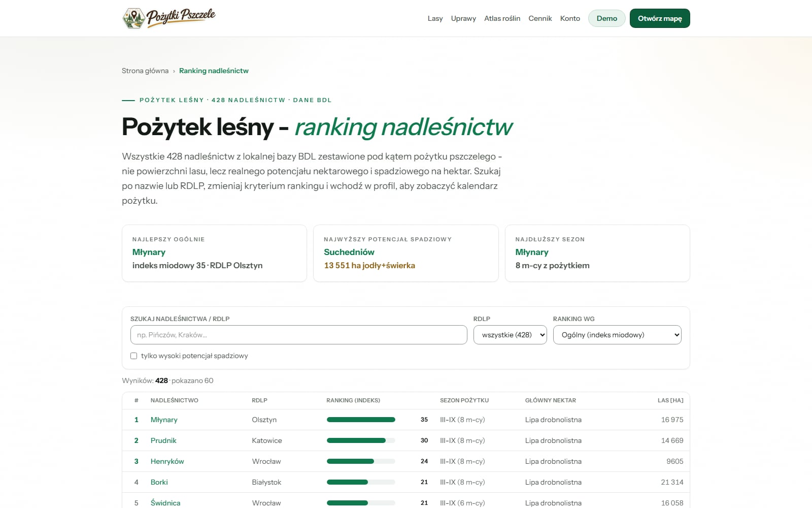Expand the RDLP dropdown
The height and width of the screenshot is (508, 812).
[x=510, y=335]
